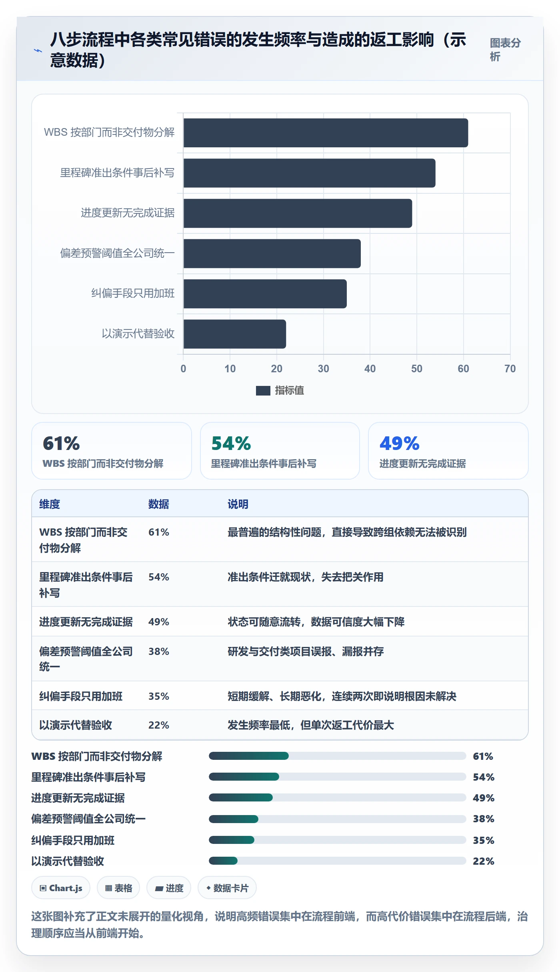The width and height of the screenshot is (560, 972).
Task: Select the Chart.js chip
Action: tap(61, 888)
